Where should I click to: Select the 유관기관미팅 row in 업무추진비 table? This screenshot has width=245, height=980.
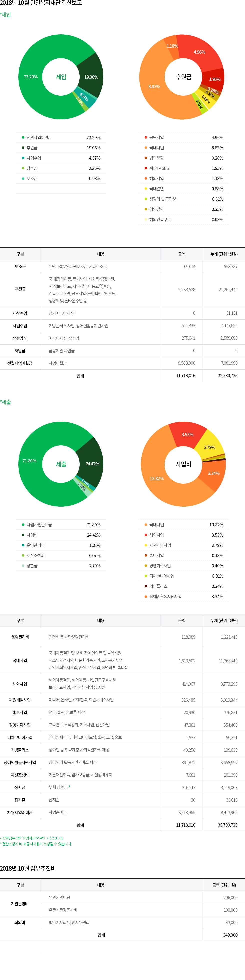click(x=59, y=898)
